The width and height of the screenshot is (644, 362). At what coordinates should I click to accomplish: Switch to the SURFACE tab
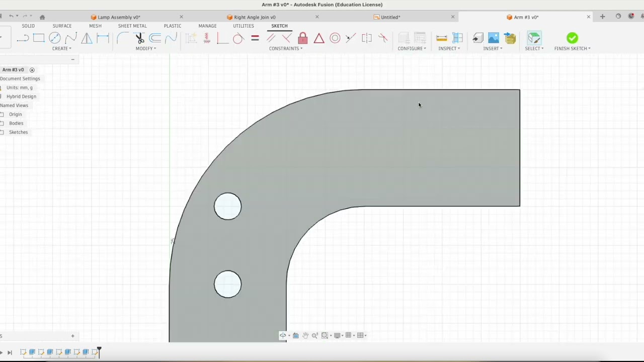(x=62, y=26)
